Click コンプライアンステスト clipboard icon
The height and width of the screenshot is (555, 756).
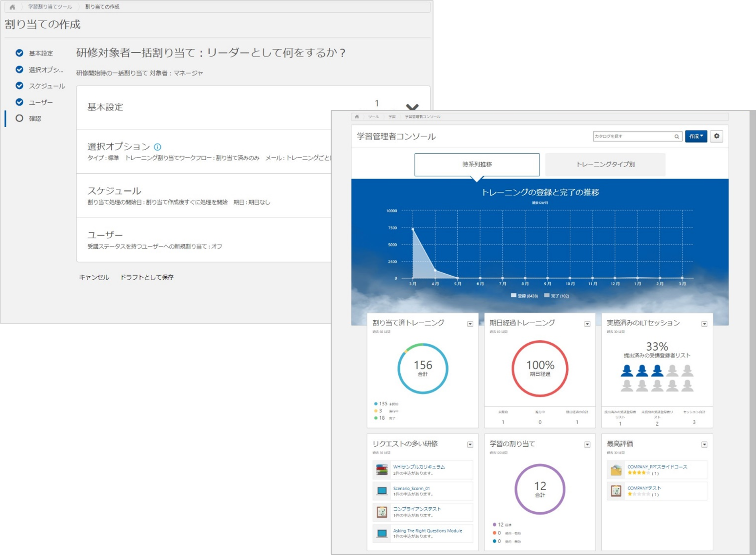click(382, 512)
